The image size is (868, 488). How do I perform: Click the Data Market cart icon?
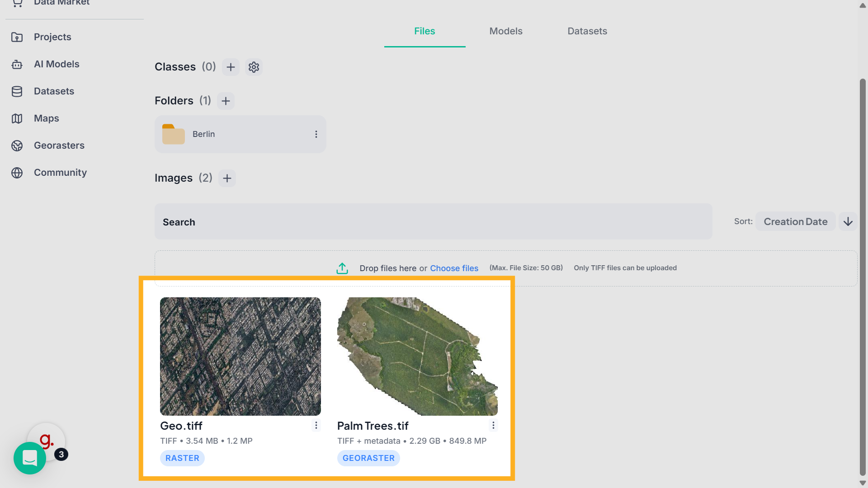17,3
